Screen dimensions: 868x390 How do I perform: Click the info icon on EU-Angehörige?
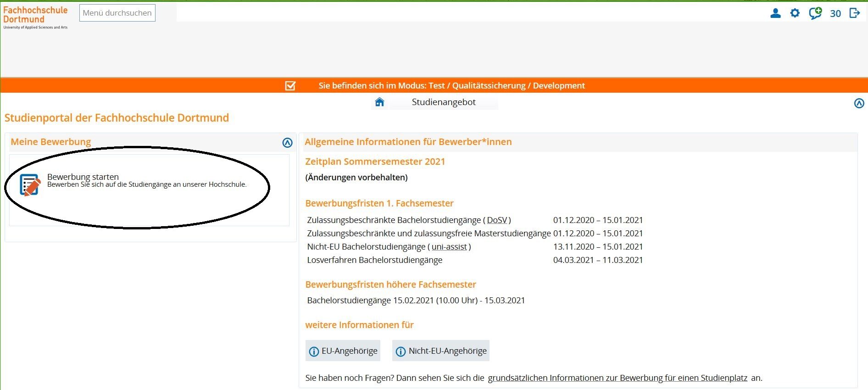[314, 351]
